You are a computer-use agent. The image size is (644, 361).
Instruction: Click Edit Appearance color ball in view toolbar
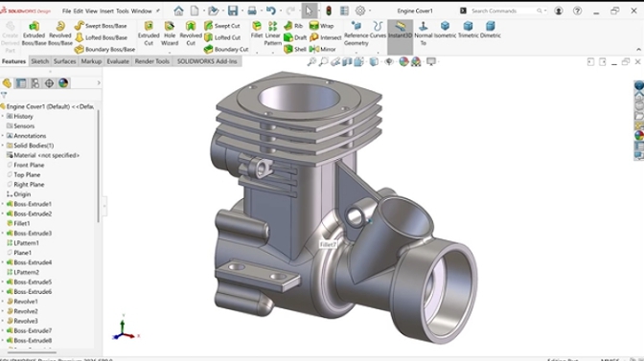[x=404, y=61]
